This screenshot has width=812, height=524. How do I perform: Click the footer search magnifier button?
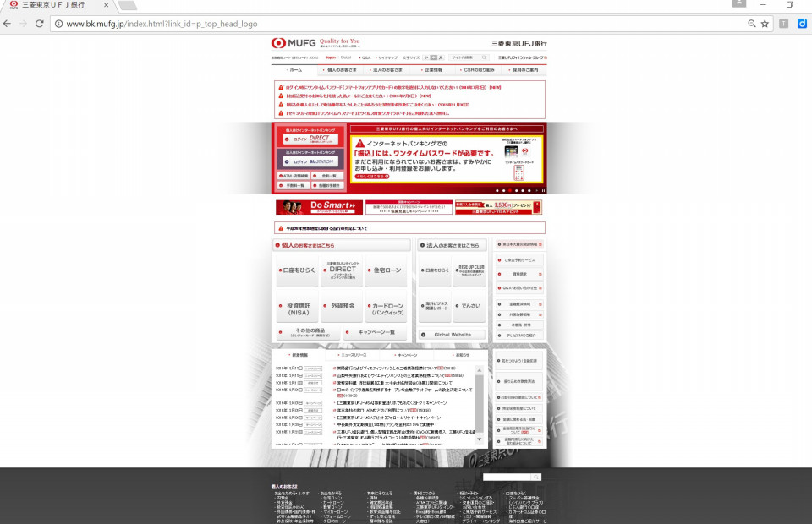click(x=536, y=477)
